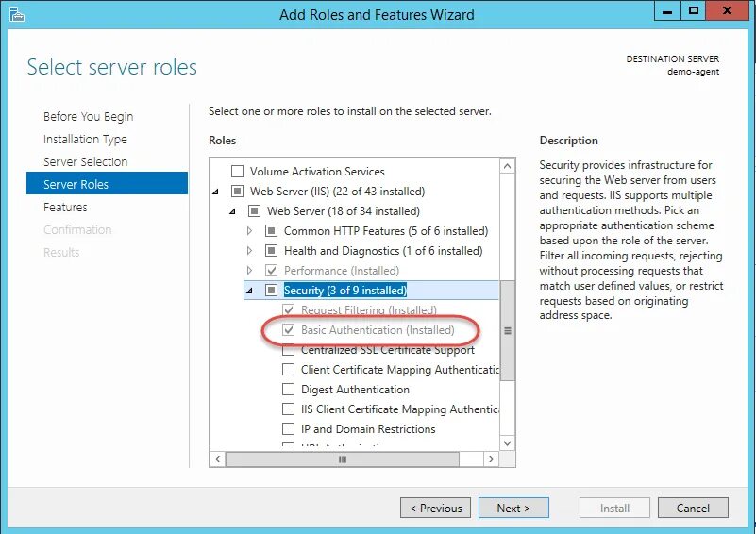Check Client Certificate Mapping Authentication
This screenshot has width=756, height=534.
288,370
